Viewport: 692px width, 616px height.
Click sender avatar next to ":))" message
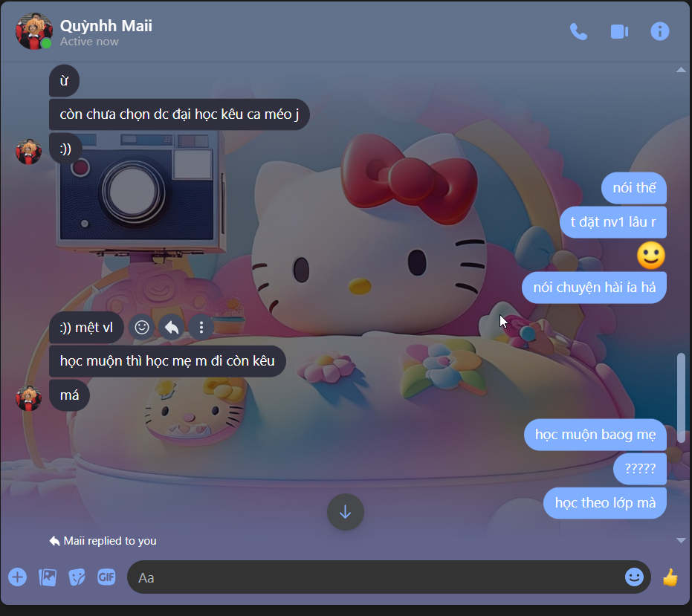click(x=29, y=152)
